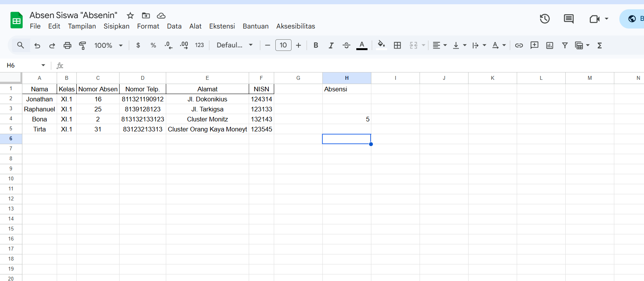Open the Ekstensi menu
Image resolution: width=644 pixels, height=281 pixels.
pos(222,26)
